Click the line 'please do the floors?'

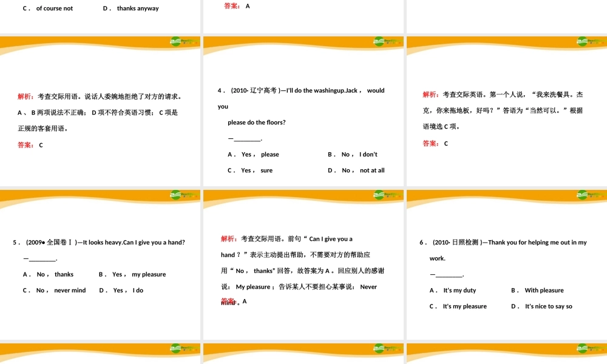coord(257,122)
